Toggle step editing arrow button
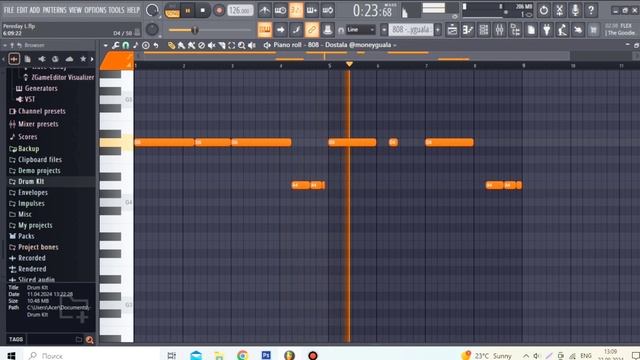The width and height of the screenshot is (640, 360). coord(280,30)
